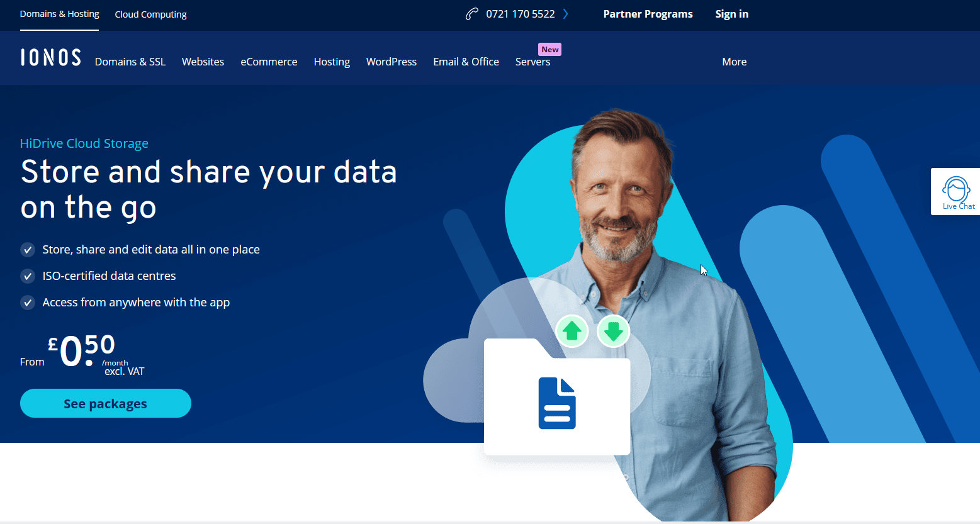980x524 pixels.
Task: Click the green download arrow icon
Action: point(614,330)
